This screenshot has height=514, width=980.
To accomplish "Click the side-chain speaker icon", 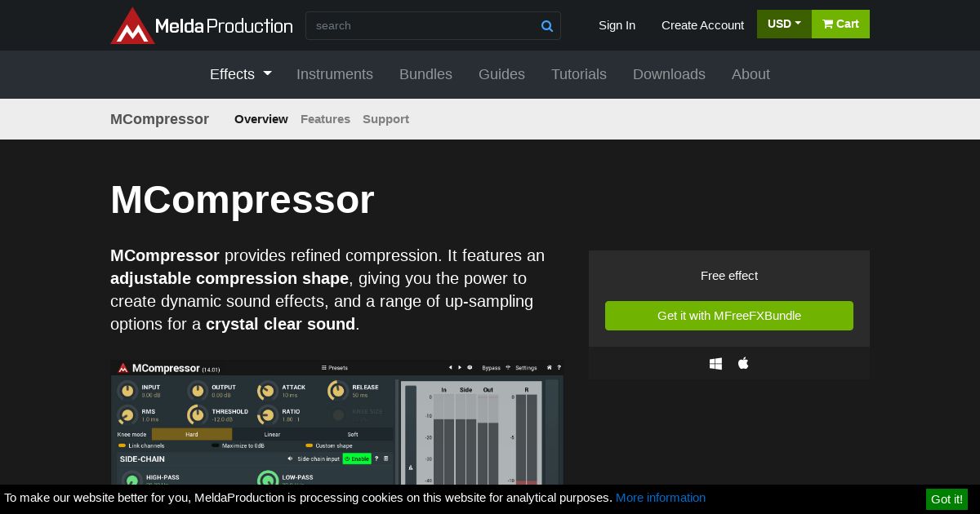I will [290, 459].
